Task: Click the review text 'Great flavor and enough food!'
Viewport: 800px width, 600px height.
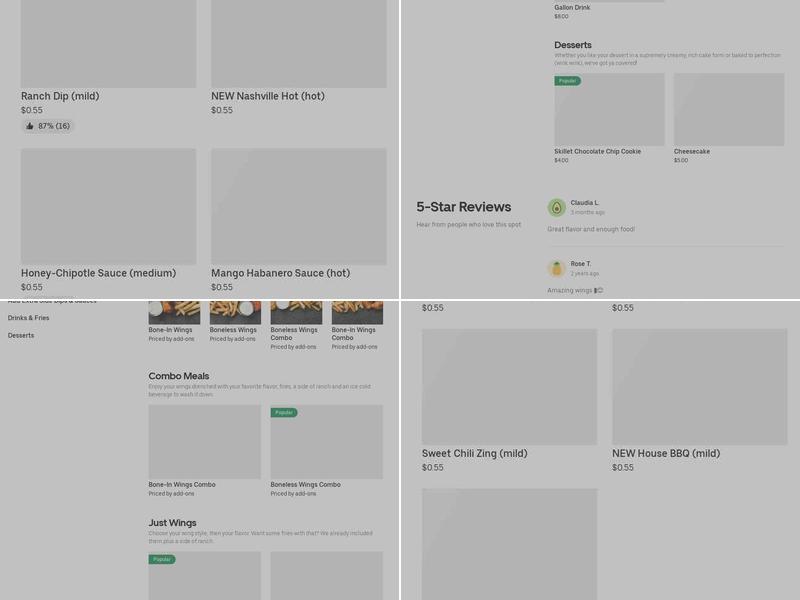Action: point(591,229)
